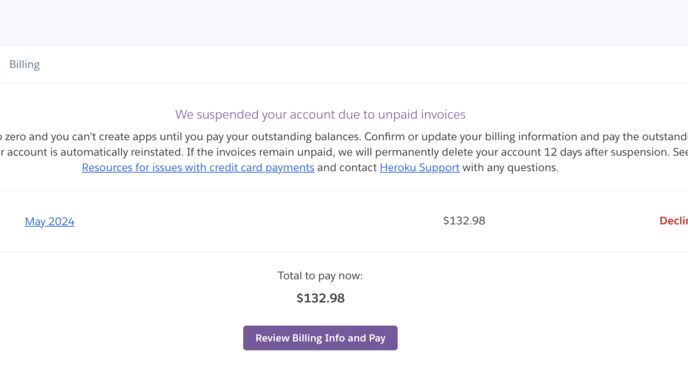Screen dimensions: 688x387
Task: Follow the Heroku Support link
Action: [x=419, y=168]
